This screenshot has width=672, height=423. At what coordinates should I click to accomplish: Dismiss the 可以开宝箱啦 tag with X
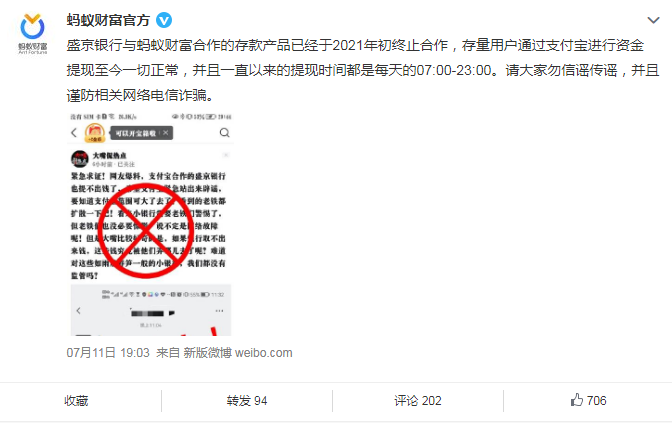(x=165, y=133)
